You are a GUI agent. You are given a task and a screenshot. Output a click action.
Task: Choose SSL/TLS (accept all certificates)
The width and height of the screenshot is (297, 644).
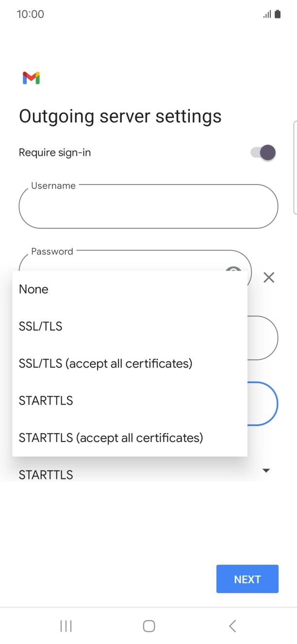[x=105, y=363]
